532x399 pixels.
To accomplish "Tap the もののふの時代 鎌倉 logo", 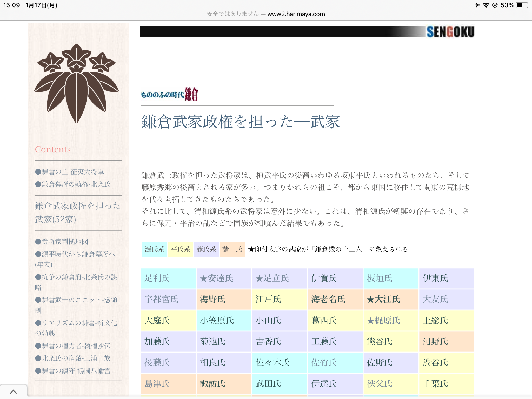I will click(169, 95).
